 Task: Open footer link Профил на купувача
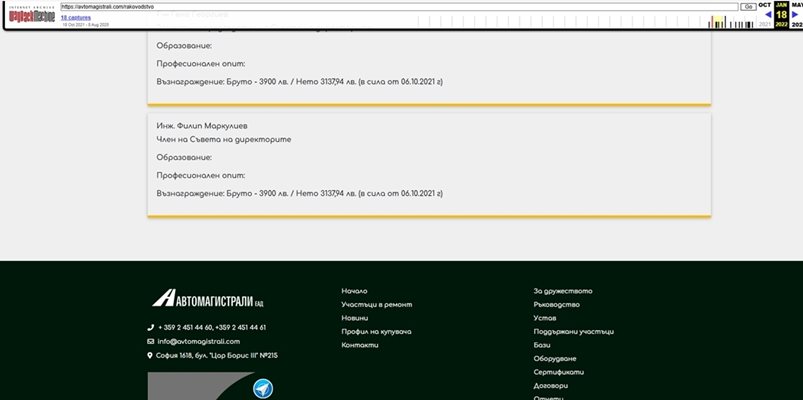point(376,331)
